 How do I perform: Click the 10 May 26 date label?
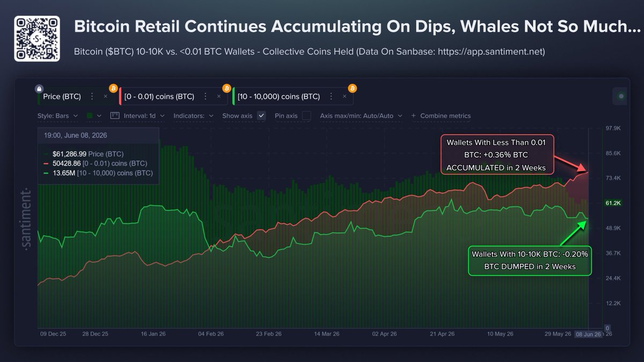[499, 334]
